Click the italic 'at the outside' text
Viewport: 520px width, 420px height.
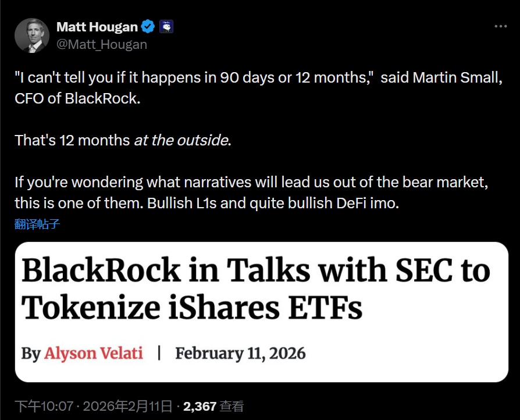pyautogui.click(x=181, y=140)
